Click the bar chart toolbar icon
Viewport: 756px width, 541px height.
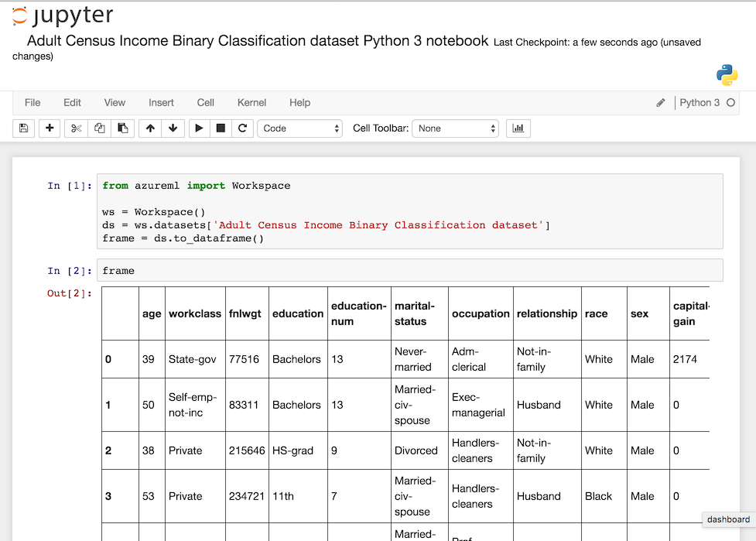coord(518,128)
